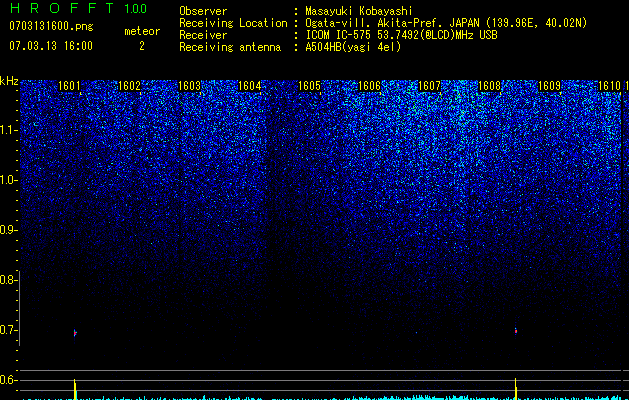The width and height of the screenshot is (629, 400).
Task: Click the kHz axis unit label
Action: 9,81
